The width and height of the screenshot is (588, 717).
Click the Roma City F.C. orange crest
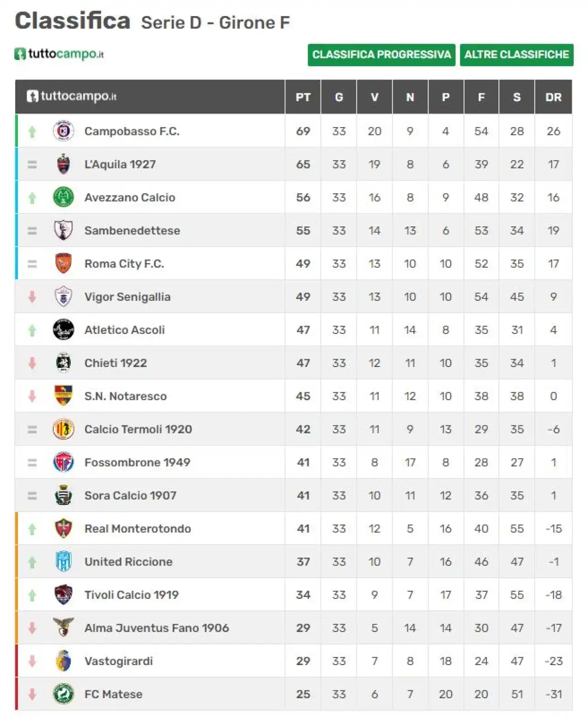click(63, 264)
